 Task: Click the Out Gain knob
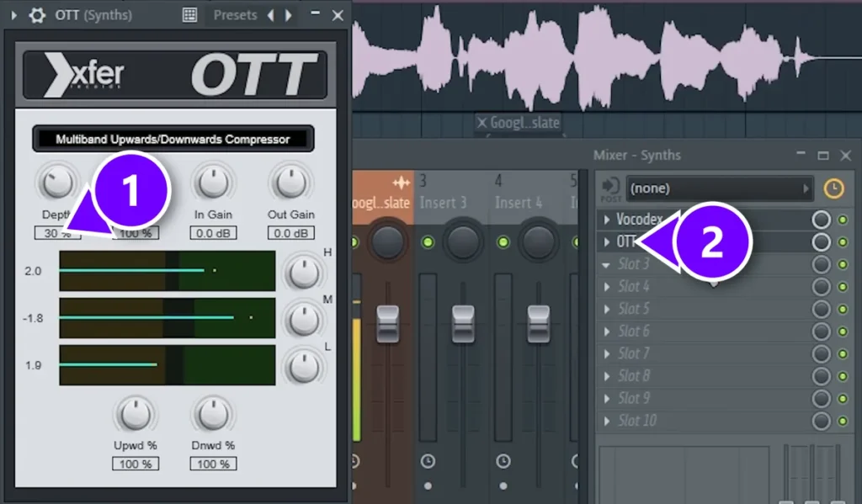click(290, 182)
